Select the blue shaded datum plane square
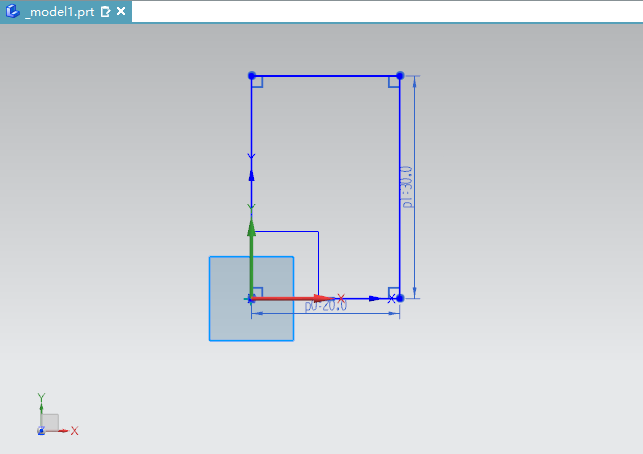The height and width of the screenshot is (454, 643). 228,320
